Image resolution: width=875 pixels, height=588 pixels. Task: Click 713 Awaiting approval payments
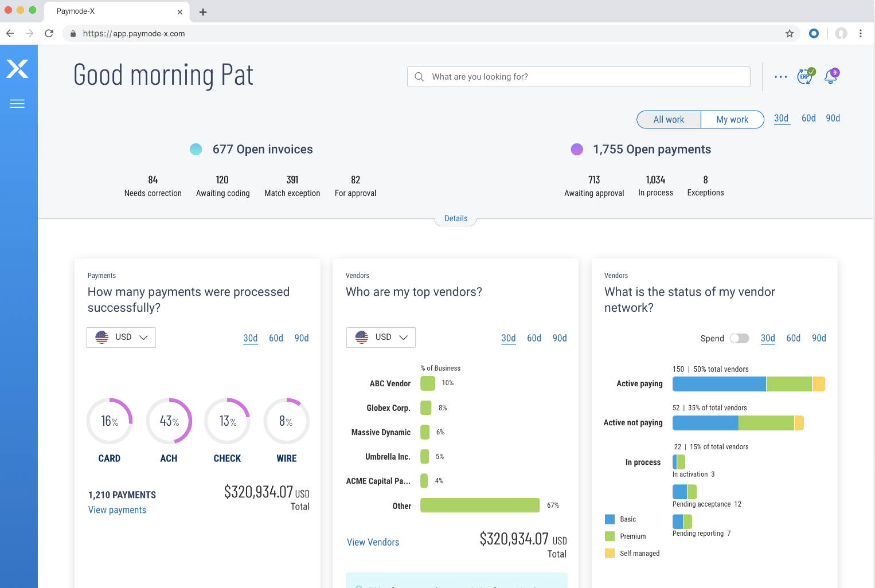pos(594,186)
